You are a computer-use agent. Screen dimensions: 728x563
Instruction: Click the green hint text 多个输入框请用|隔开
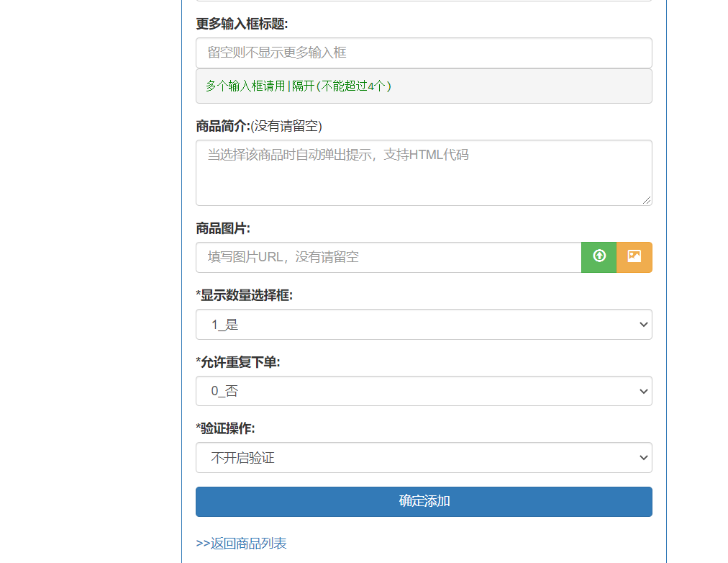[299, 86]
